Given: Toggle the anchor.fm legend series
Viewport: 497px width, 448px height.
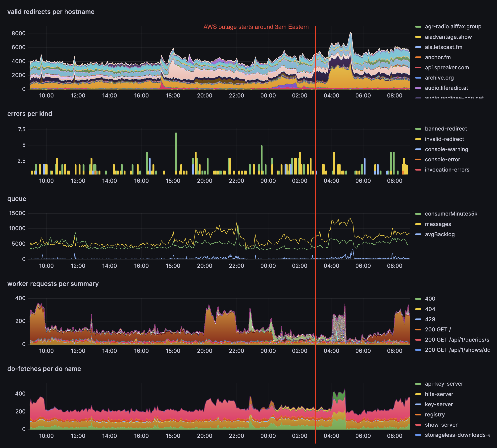Looking at the screenshot, I should (x=438, y=57).
